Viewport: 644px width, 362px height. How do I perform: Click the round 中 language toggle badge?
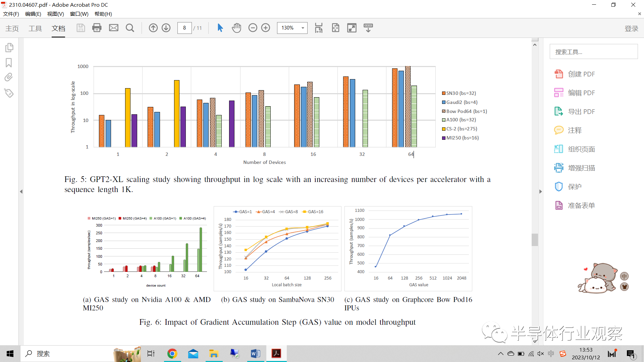tap(624, 276)
